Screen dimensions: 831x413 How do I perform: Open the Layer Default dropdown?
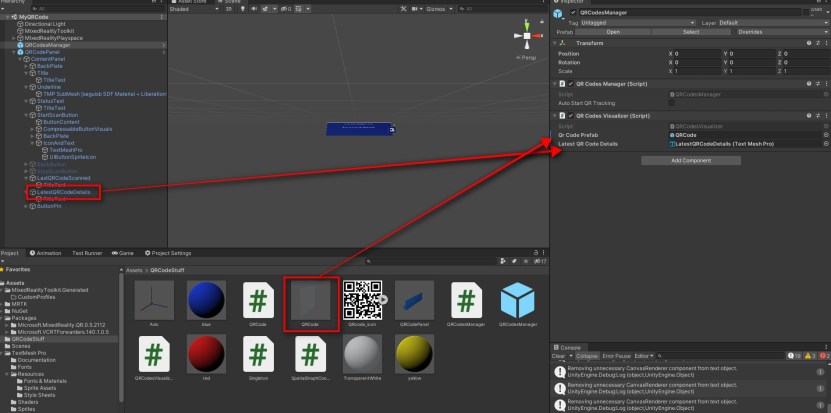pyautogui.click(x=775, y=23)
